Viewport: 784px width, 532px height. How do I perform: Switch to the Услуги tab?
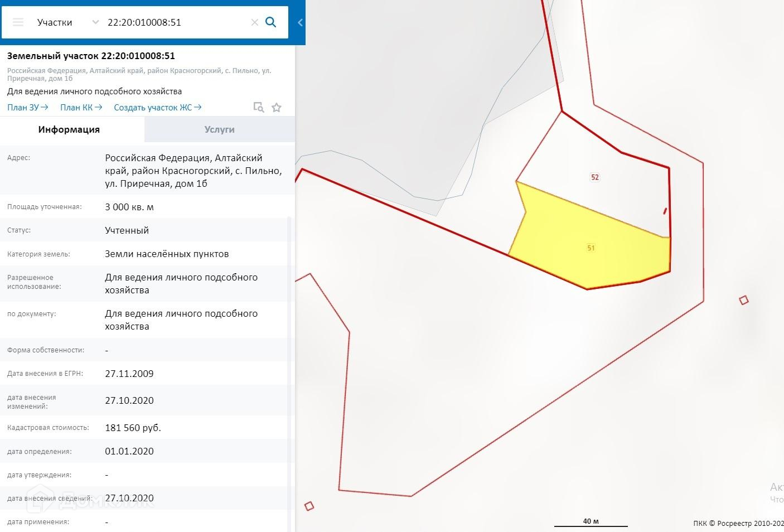click(x=220, y=129)
